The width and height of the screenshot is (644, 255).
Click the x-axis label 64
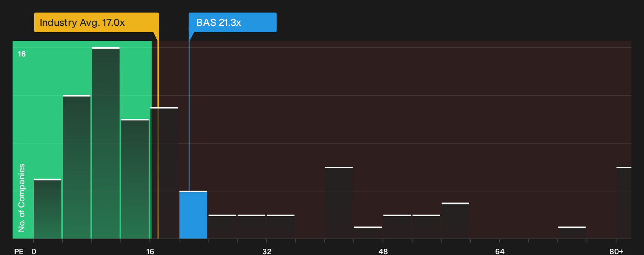click(x=500, y=251)
